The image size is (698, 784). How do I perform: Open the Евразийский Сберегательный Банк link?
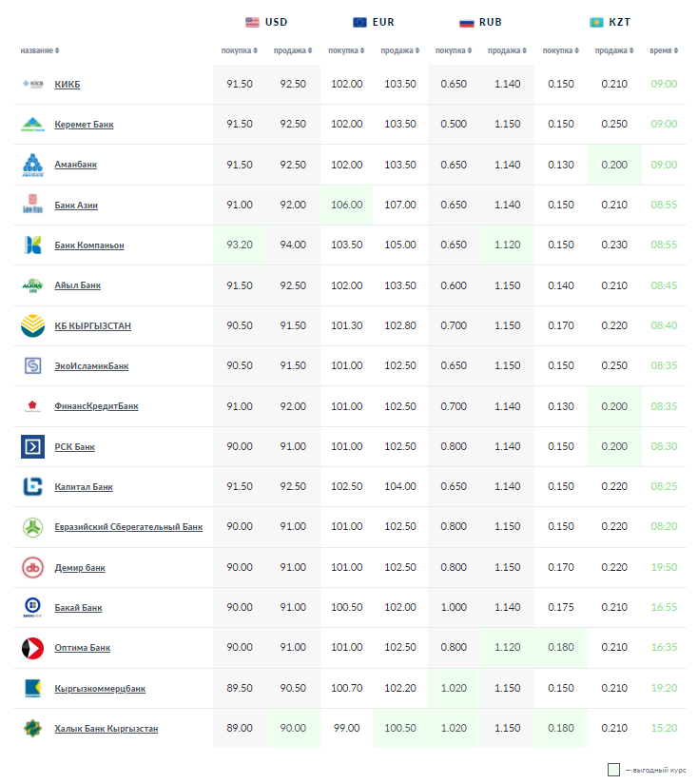[x=128, y=527]
